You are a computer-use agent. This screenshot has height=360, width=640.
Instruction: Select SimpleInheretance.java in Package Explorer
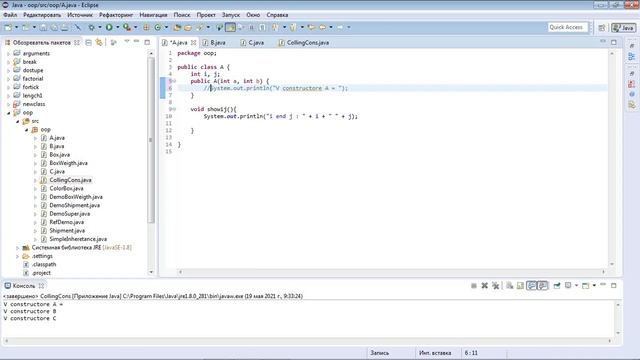[78, 239]
